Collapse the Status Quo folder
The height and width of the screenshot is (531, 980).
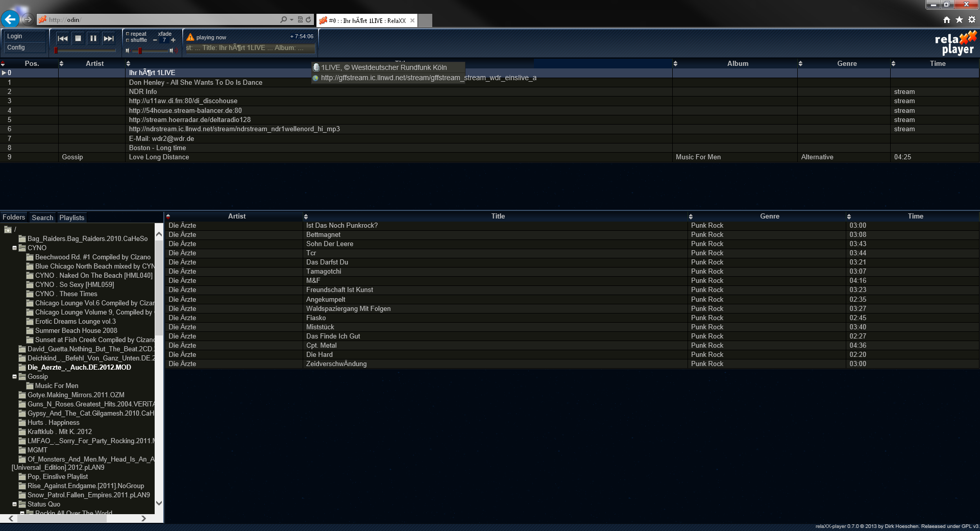(14, 504)
